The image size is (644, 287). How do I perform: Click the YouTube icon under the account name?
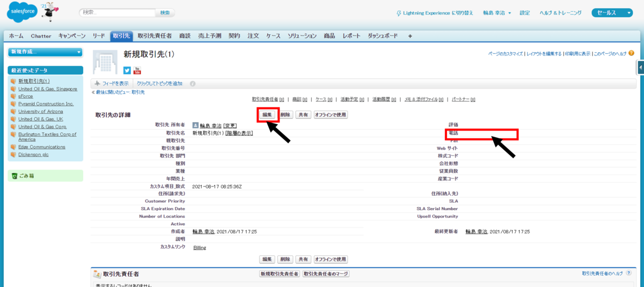(137, 70)
